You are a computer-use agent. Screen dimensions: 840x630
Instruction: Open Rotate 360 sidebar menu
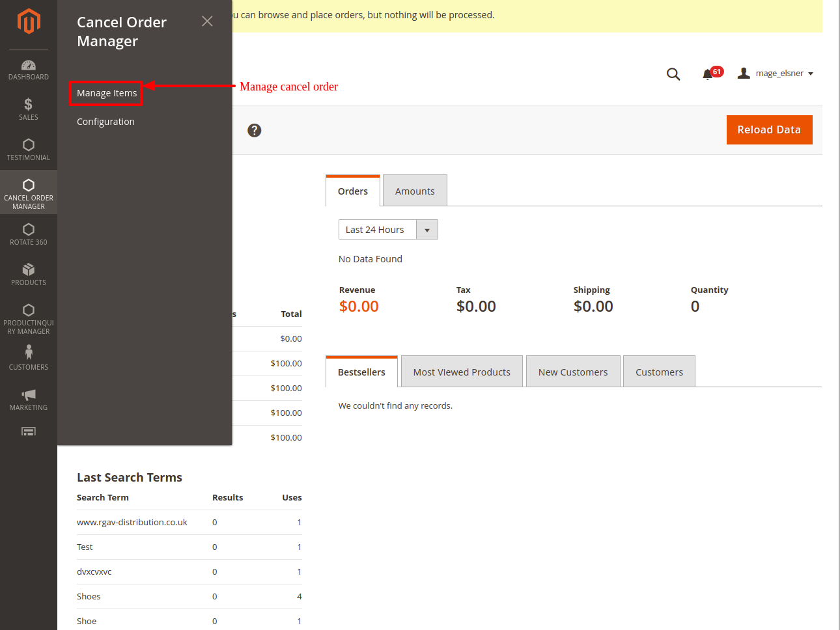(29, 234)
